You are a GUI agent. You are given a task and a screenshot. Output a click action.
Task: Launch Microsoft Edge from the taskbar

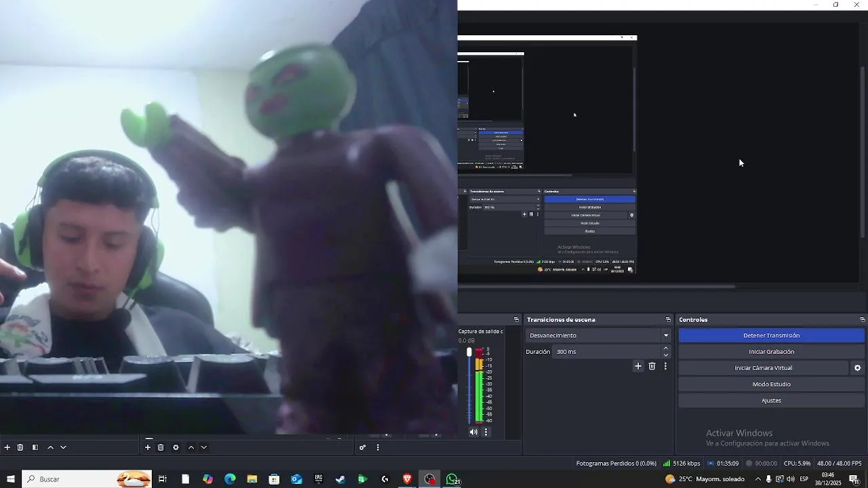230,479
